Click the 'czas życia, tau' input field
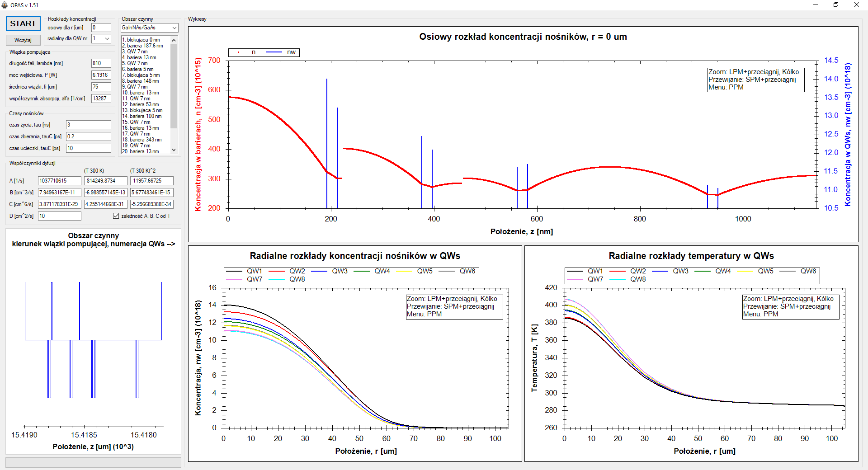 pyautogui.click(x=88, y=125)
